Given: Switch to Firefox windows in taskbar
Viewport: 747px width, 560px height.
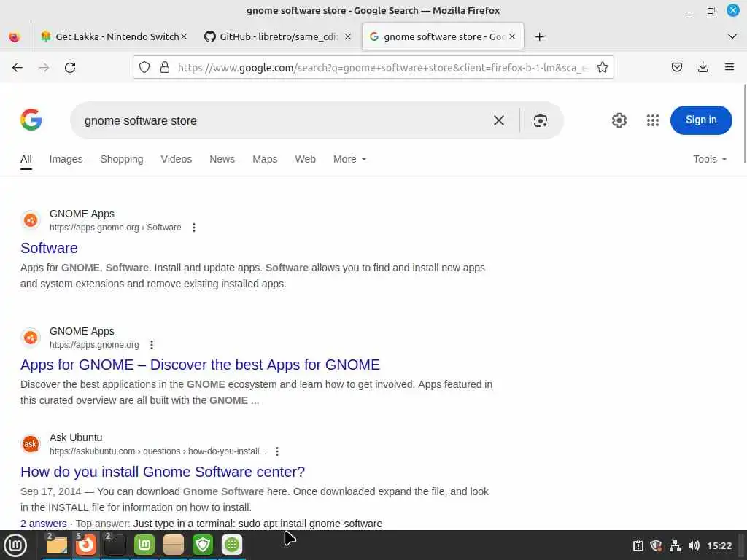Looking at the screenshot, I should [86, 545].
